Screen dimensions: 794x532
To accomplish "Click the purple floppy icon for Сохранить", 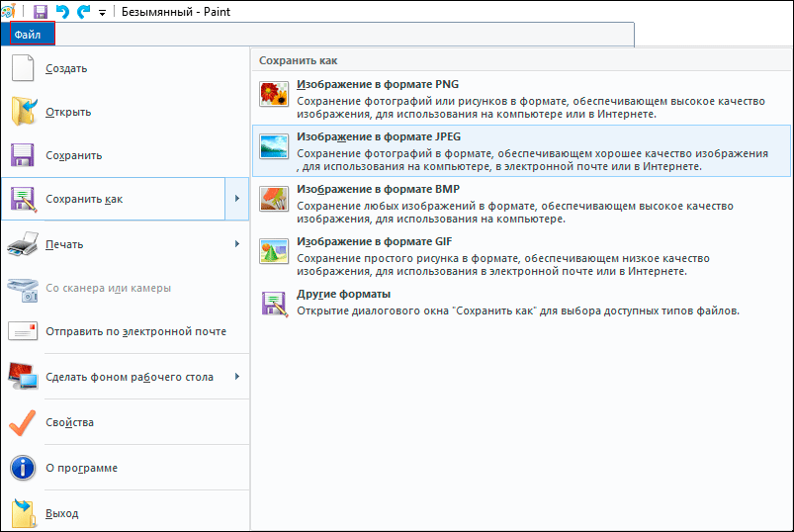I will click(x=23, y=155).
